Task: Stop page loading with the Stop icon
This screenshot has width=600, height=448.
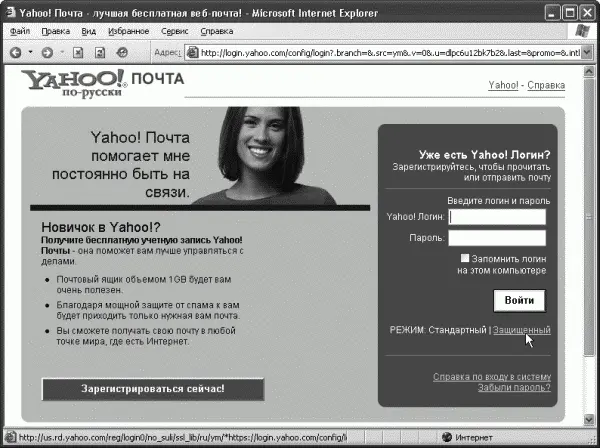Action: click(x=78, y=52)
